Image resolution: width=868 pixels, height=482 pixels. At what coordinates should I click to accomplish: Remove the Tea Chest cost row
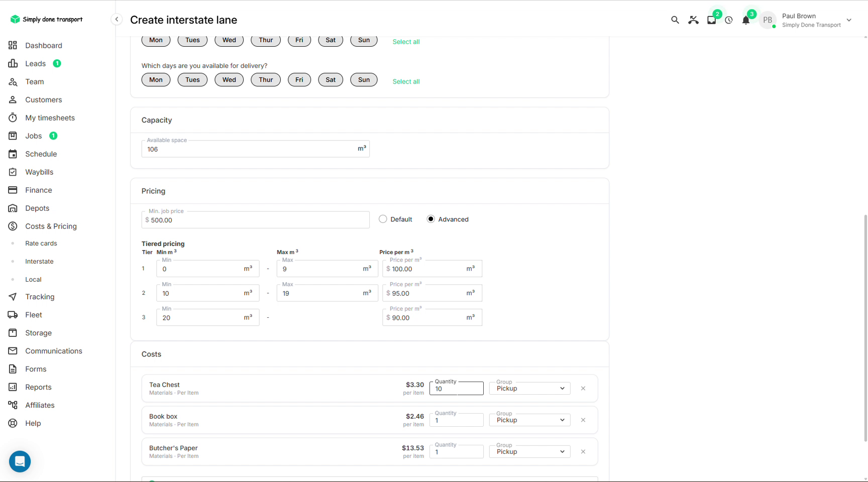[x=583, y=388]
